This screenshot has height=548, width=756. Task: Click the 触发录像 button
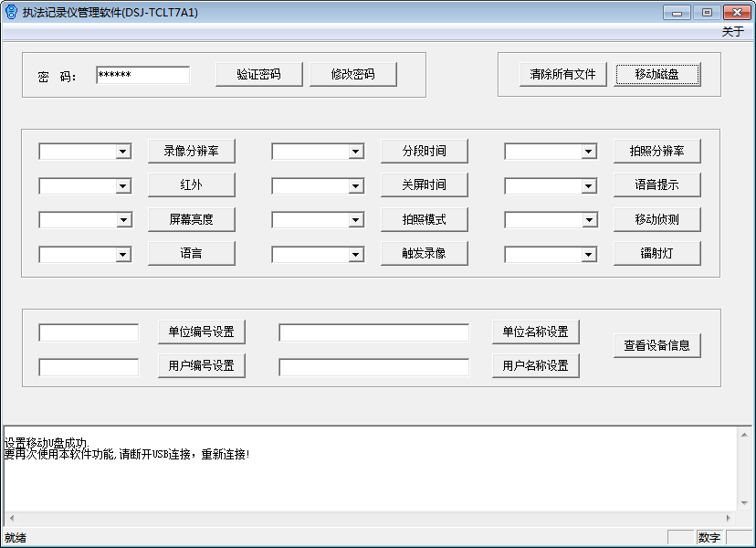[425, 253]
